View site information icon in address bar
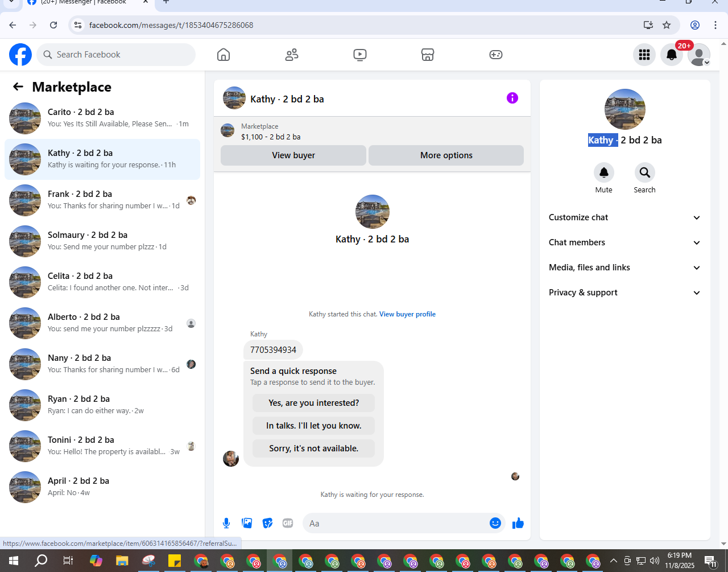This screenshot has height=572, width=728. [78, 25]
